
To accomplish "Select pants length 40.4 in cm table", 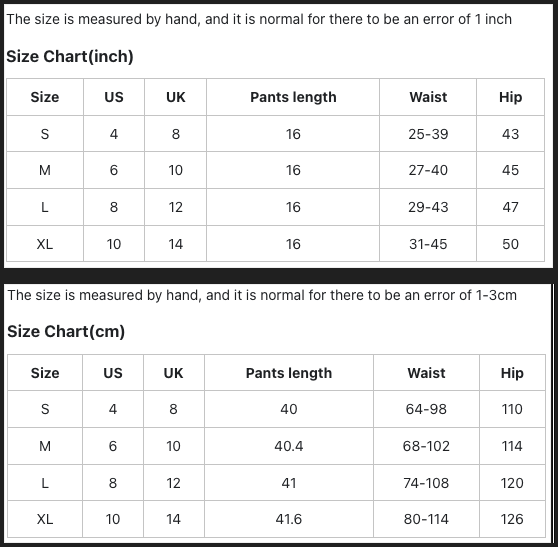I will [289, 446].
